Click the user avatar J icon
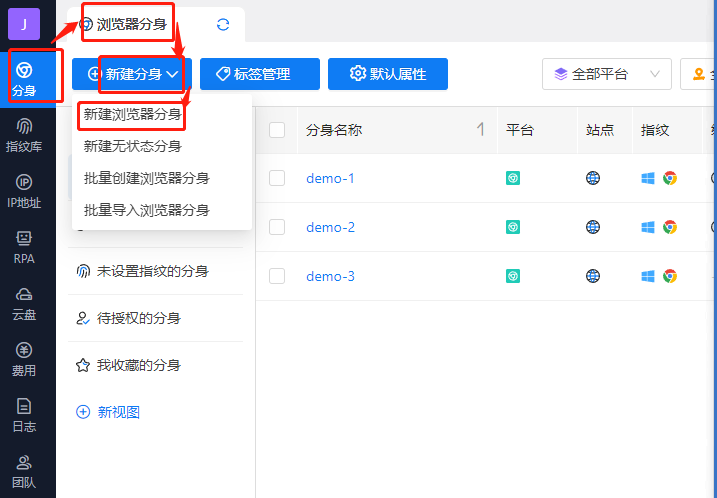This screenshot has height=498, width=717. click(23, 23)
